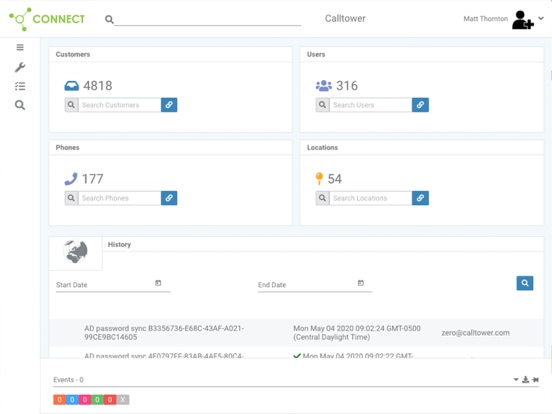Click the link button next to Search Phones
This screenshot has height=414, width=552.
coord(169,198)
